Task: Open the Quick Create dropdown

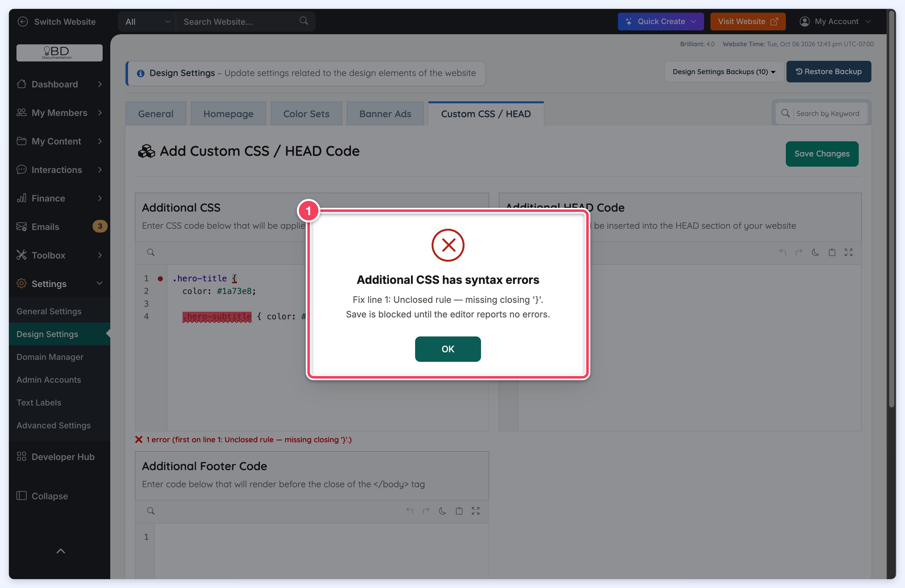Action: click(x=660, y=21)
